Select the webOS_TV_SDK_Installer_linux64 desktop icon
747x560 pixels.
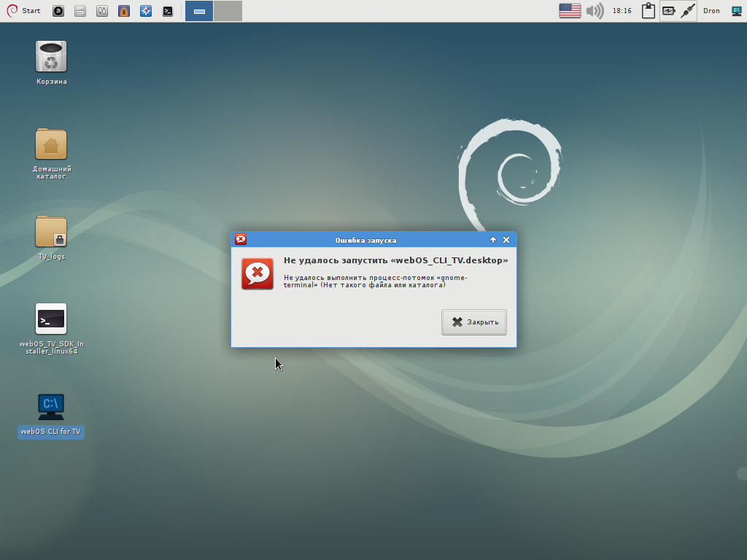click(x=51, y=320)
